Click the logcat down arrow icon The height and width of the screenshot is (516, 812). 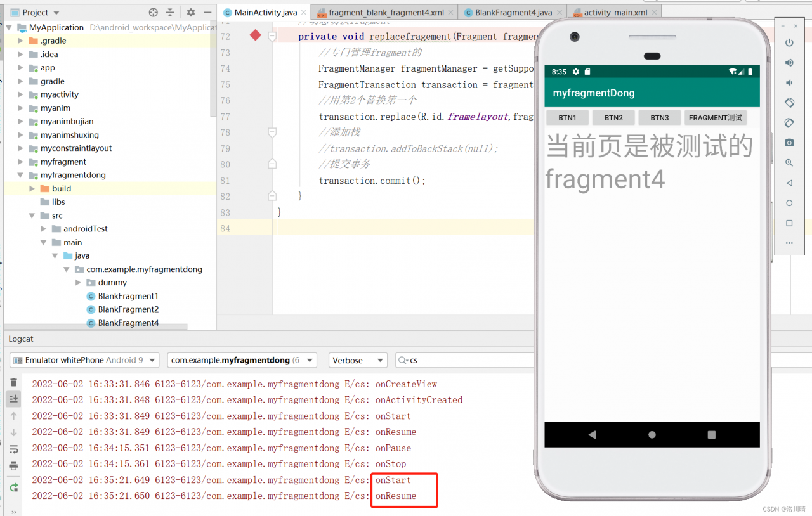(x=13, y=432)
